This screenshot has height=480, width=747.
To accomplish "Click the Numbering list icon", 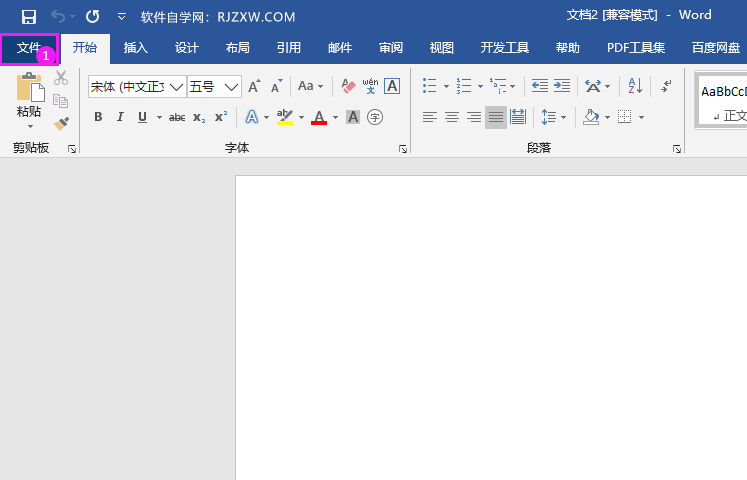I will click(464, 86).
